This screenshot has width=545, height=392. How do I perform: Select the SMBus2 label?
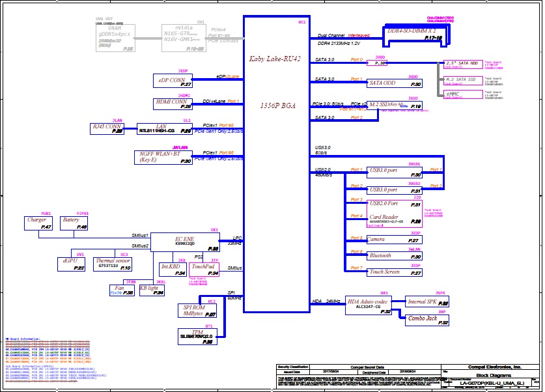(x=140, y=246)
